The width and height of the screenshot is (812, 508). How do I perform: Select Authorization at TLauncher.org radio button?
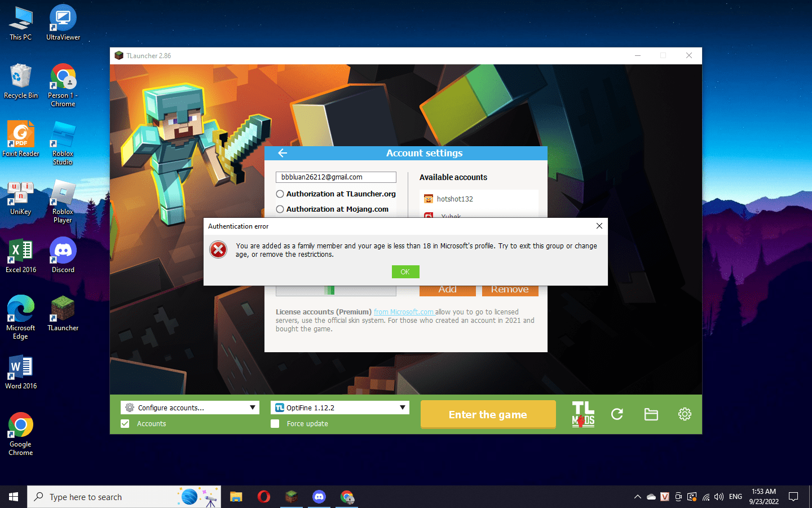280,194
